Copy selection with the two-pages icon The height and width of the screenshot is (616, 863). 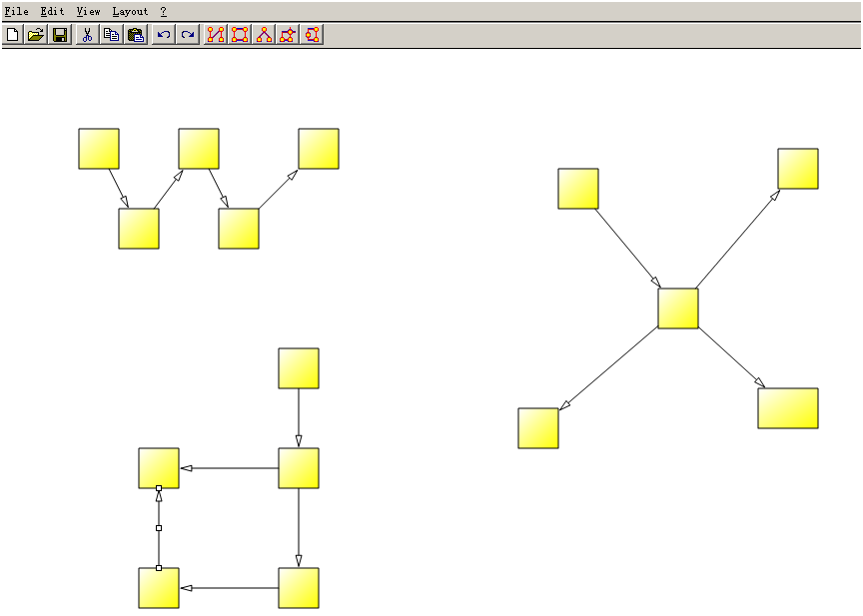[x=111, y=35]
